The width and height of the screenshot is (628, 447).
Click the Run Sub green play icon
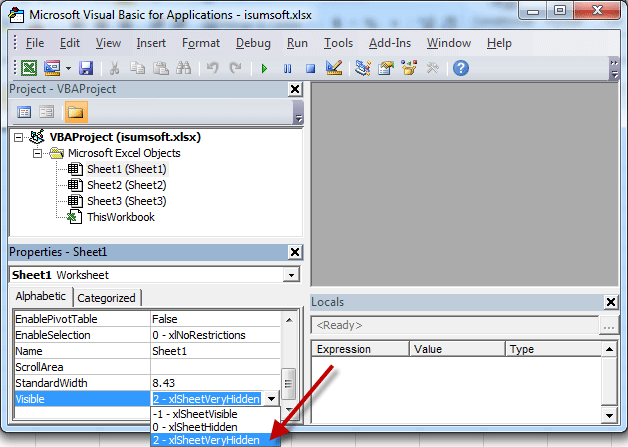tap(264, 68)
